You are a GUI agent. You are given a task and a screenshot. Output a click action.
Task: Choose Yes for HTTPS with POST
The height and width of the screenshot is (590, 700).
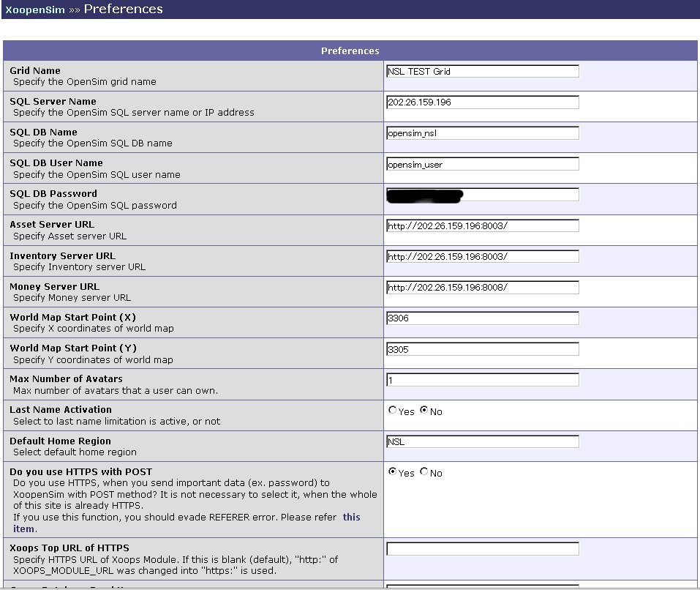click(x=393, y=472)
